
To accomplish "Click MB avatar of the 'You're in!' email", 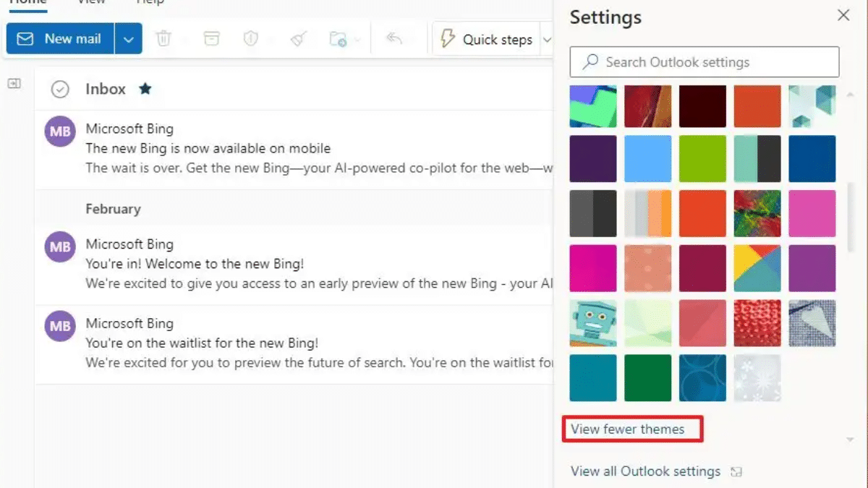I will (60, 247).
